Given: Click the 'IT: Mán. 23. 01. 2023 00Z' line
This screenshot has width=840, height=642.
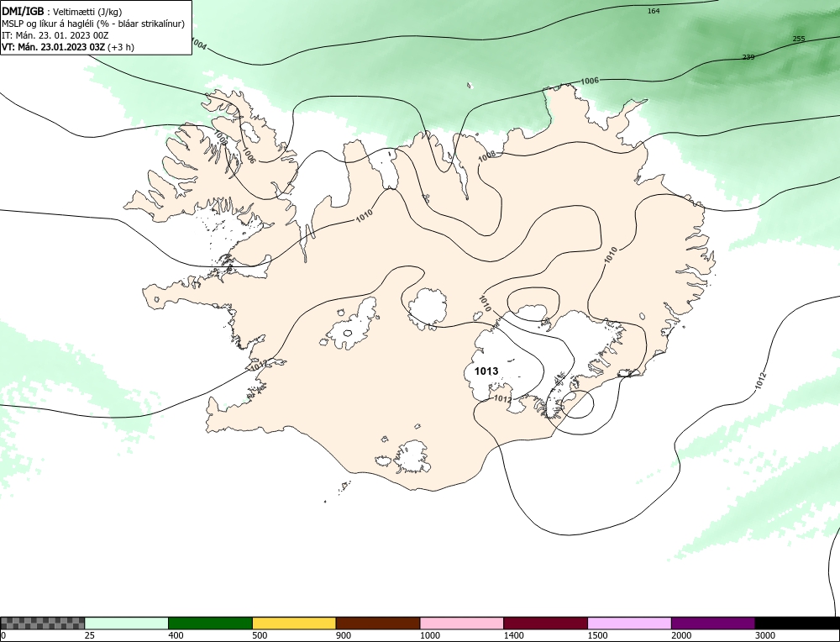Looking at the screenshot, I should [55, 35].
